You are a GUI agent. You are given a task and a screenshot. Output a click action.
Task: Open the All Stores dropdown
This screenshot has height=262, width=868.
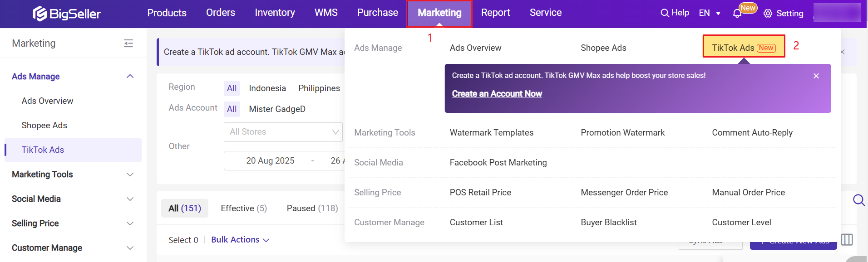click(283, 132)
